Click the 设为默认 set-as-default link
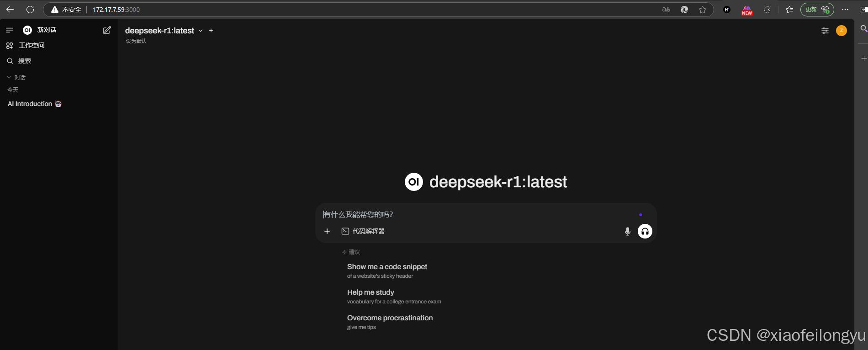Viewport: 868px width, 350px height. (136, 41)
